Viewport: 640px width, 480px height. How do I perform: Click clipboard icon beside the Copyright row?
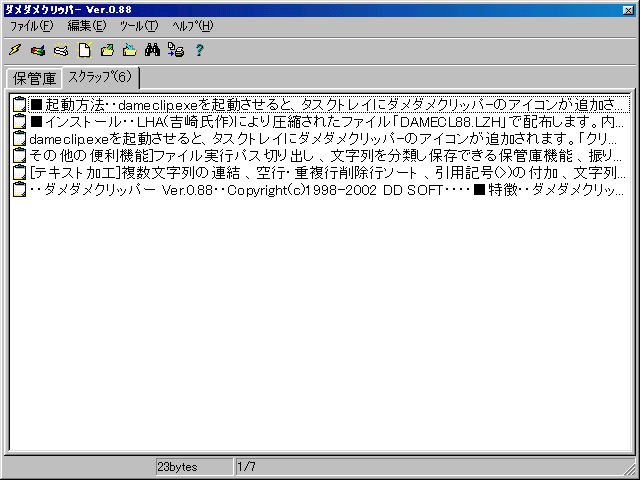coord(19,190)
